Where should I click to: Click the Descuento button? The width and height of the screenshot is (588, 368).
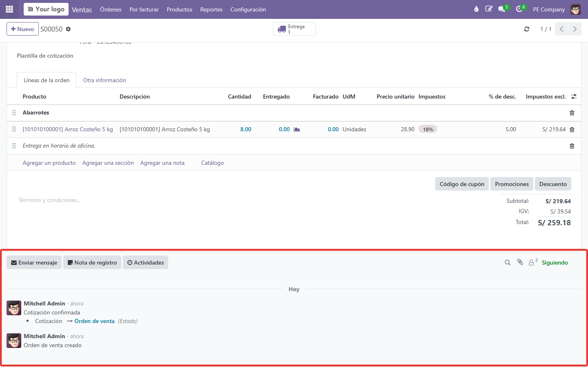[x=553, y=184]
